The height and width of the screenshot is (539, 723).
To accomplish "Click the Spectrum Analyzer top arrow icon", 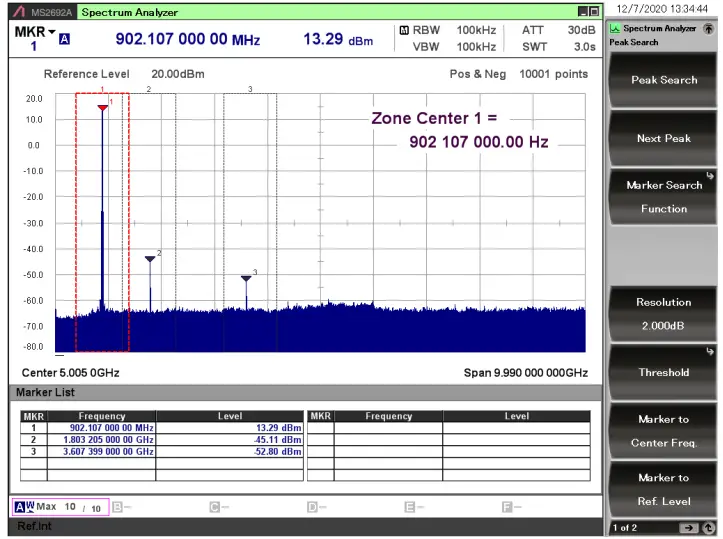I will 708,29.
